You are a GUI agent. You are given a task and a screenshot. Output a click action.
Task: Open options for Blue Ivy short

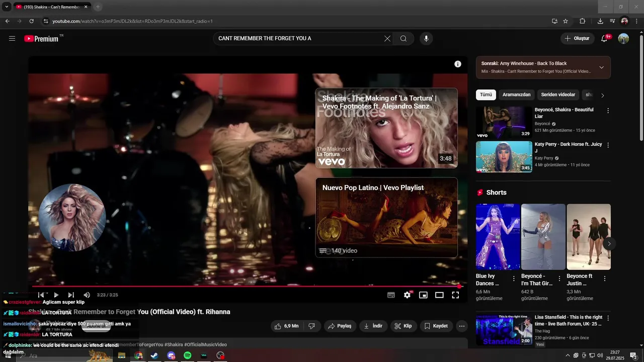514,279
